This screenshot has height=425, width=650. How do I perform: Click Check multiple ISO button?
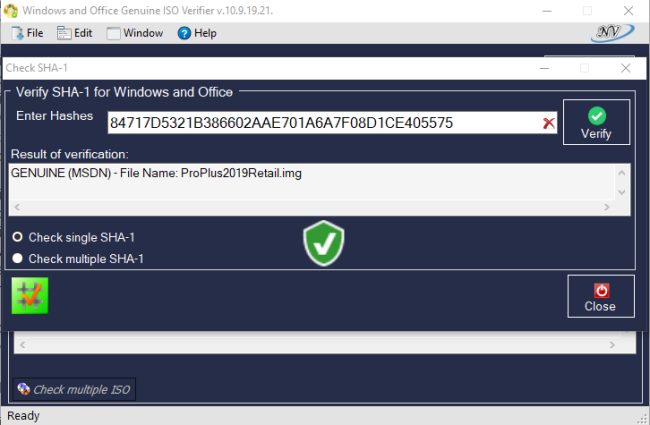pos(74,389)
